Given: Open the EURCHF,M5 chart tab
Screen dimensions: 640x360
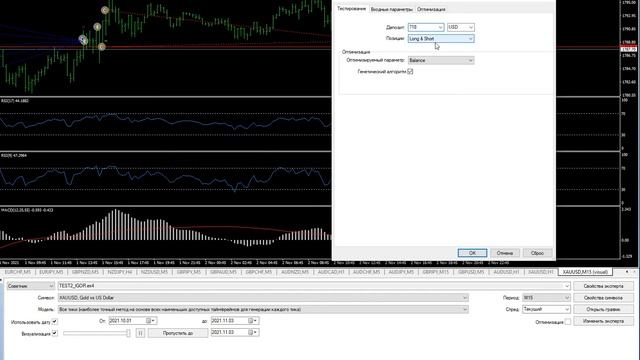Looking at the screenshot, I should pyautogui.click(x=18, y=272).
